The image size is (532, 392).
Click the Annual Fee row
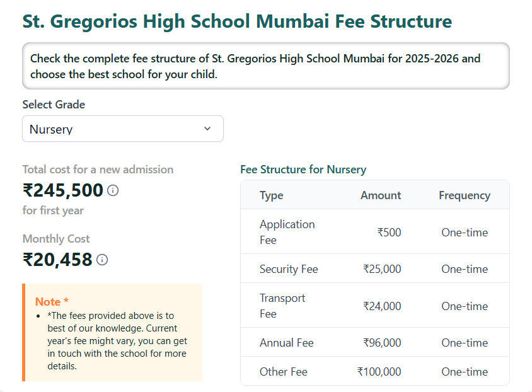pyautogui.click(x=287, y=342)
